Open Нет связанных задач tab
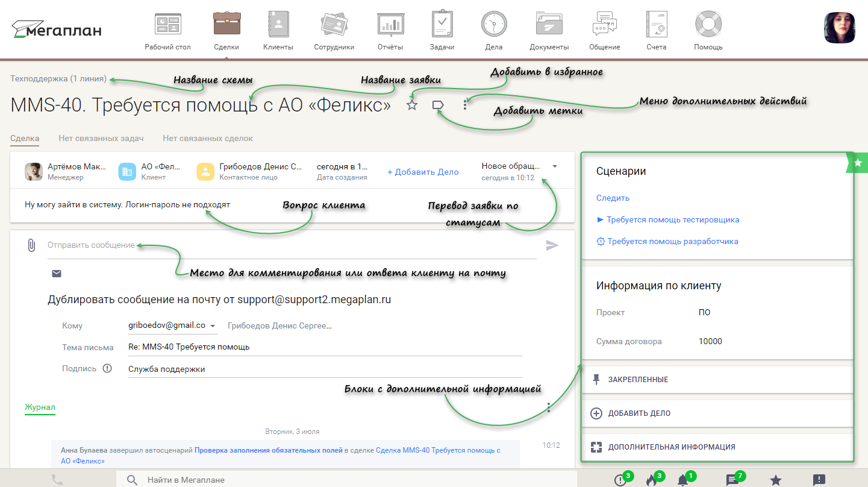868x487 pixels. pos(101,138)
